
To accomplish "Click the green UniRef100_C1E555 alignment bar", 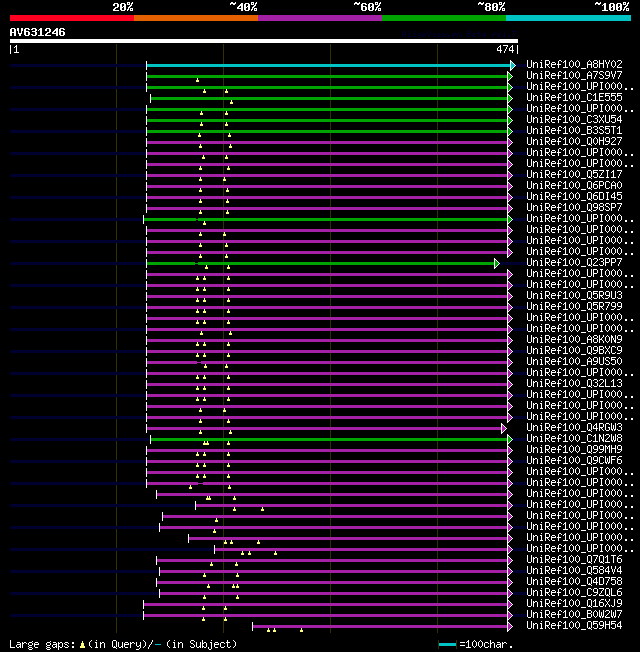I will (x=329, y=99).
